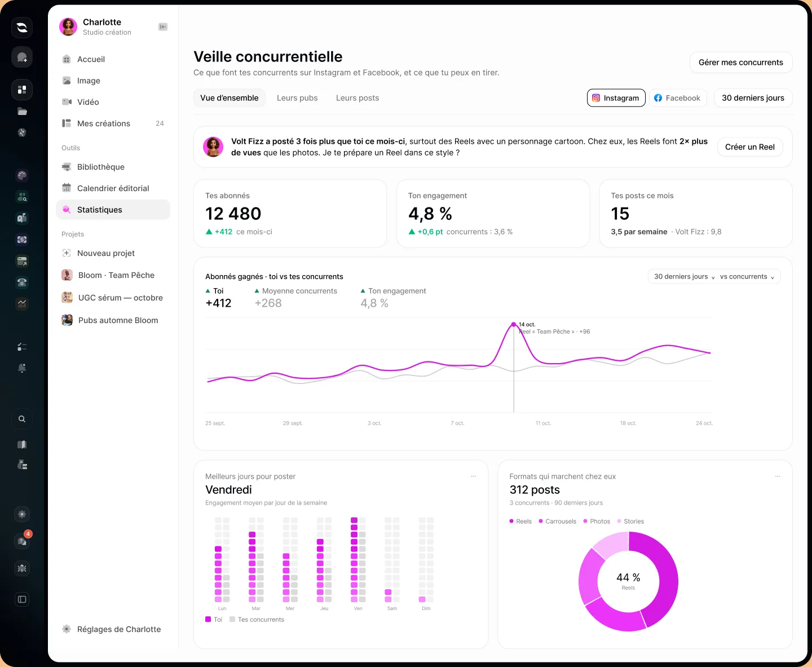Click the search magnifier icon
This screenshot has width=812, height=667.
[x=22, y=419]
